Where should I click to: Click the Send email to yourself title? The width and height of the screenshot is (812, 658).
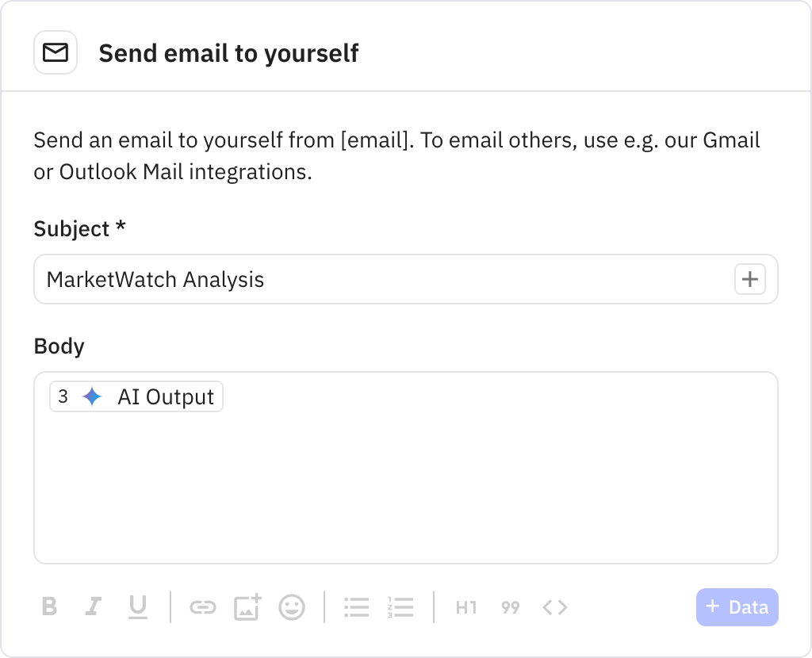229,52
